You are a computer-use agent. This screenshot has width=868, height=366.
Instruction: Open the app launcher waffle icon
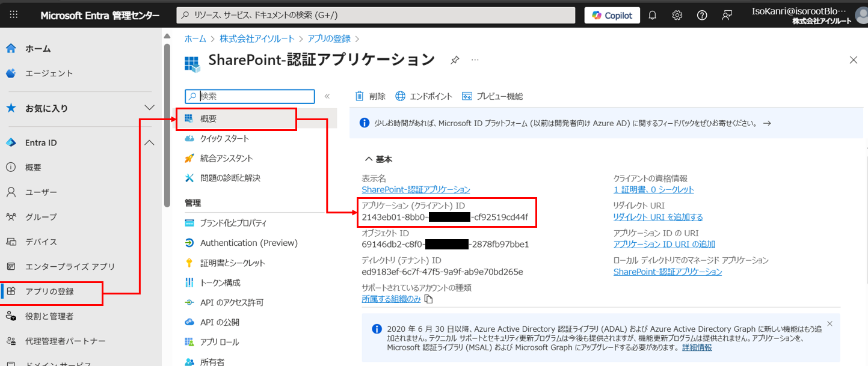tap(13, 15)
